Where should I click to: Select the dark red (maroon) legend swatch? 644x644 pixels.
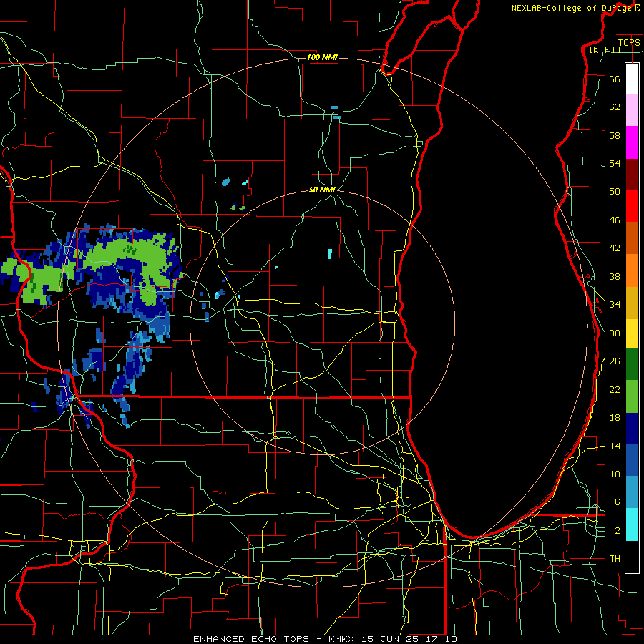click(x=632, y=175)
